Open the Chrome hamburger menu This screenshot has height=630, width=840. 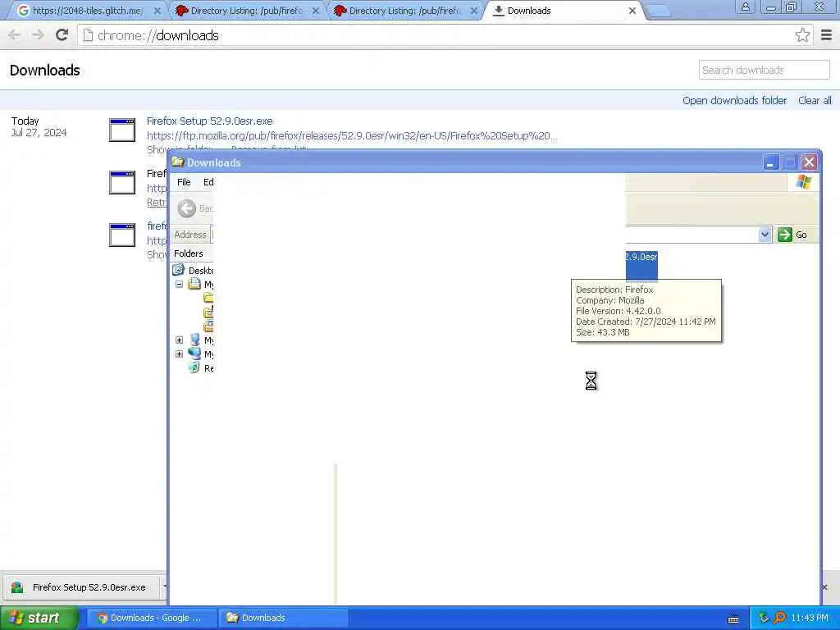tap(826, 35)
